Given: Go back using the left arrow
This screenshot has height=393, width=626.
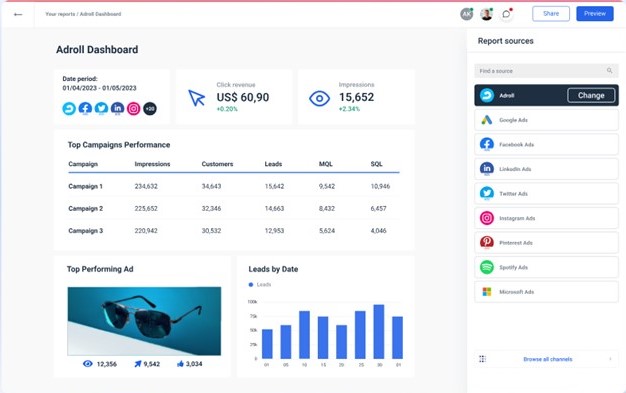Looking at the screenshot, I should [x=18, y=14].
